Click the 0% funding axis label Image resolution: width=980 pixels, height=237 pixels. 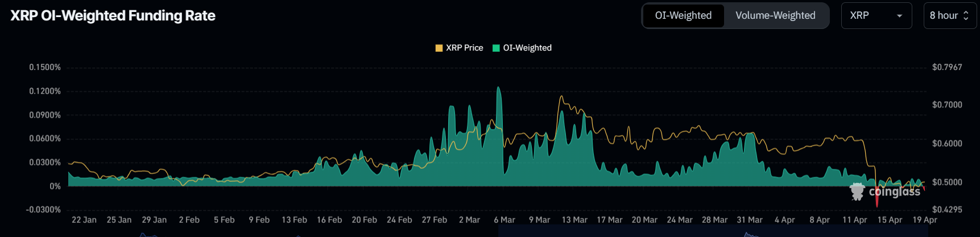pos(55,186)
